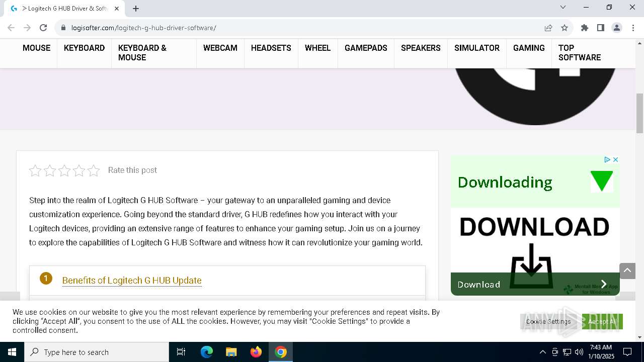Open the KEYBOARD & MOUSE menu item

coord(142,53)
